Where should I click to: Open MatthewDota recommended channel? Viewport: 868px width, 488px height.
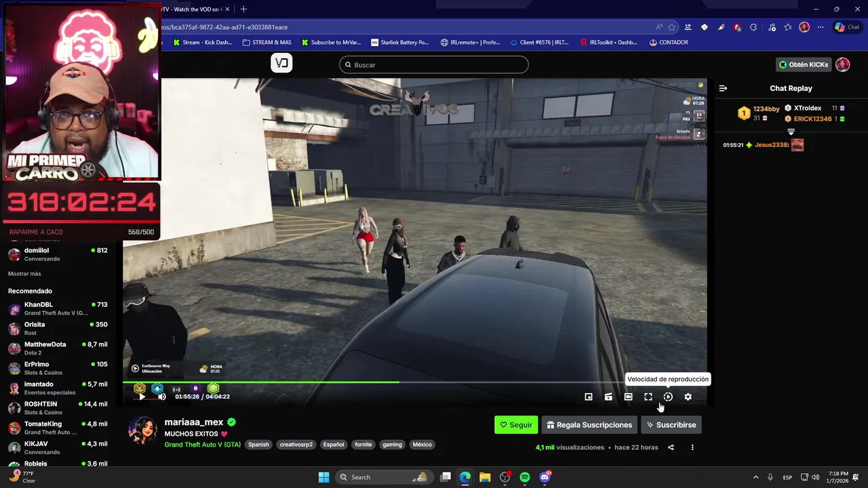[x=58, y=348]
